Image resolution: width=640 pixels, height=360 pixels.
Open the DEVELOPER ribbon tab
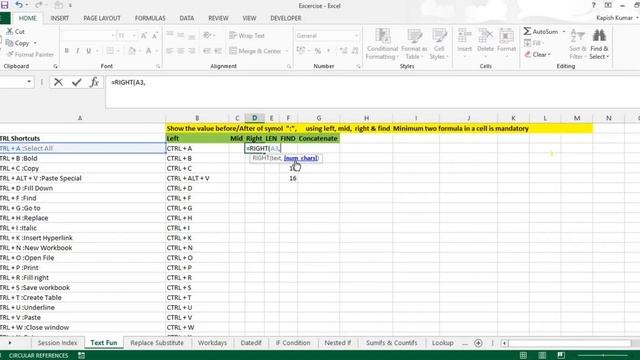[286, 18]
